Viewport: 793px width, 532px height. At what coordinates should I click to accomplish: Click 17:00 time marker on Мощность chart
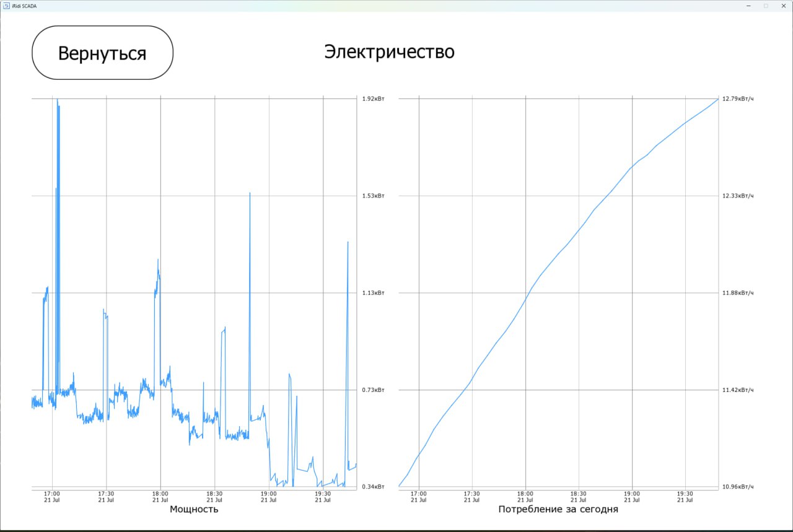pyautogui.click(x=52, y=497)
